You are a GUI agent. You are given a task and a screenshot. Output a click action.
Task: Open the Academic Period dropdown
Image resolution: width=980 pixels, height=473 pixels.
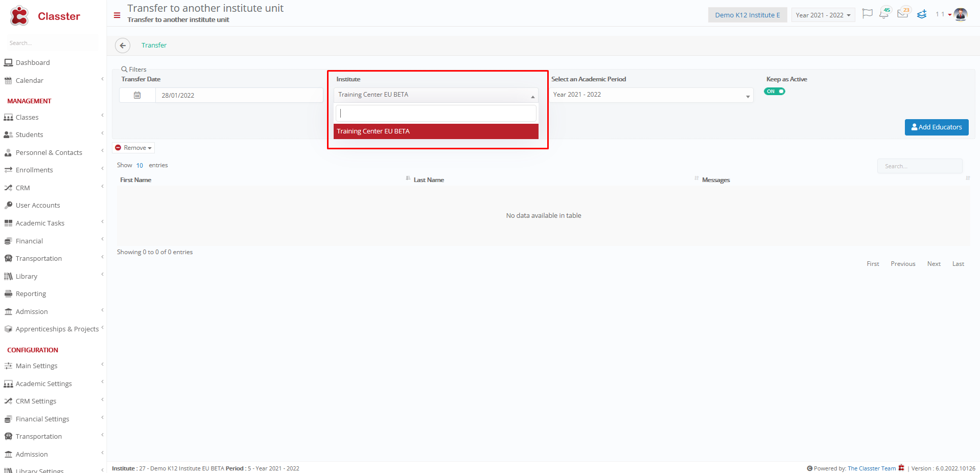(651, 95)
